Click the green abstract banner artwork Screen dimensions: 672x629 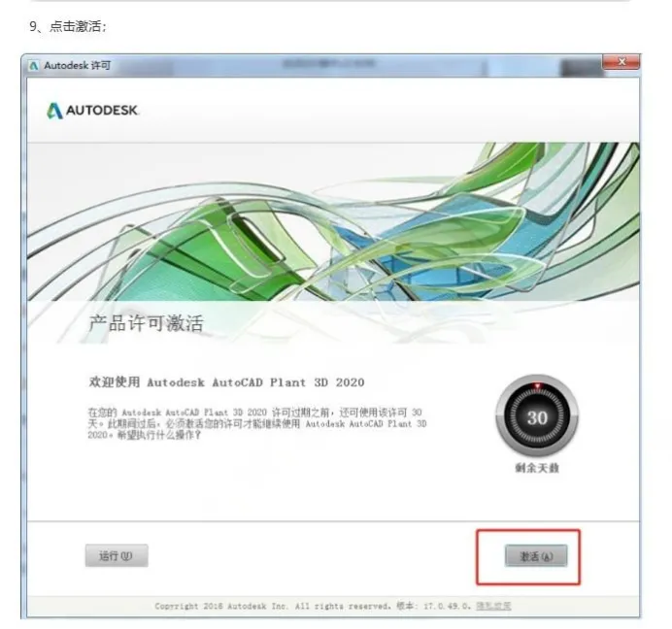click(333, 221)
